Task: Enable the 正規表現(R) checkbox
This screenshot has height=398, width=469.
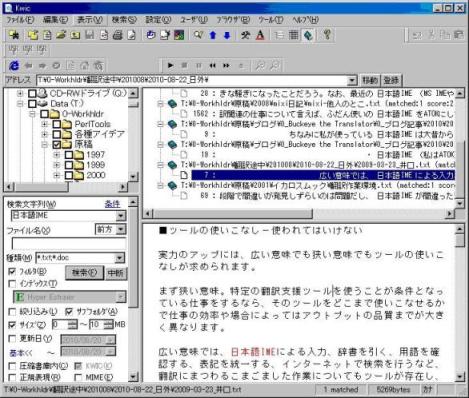Action: [x=12, y=377]
